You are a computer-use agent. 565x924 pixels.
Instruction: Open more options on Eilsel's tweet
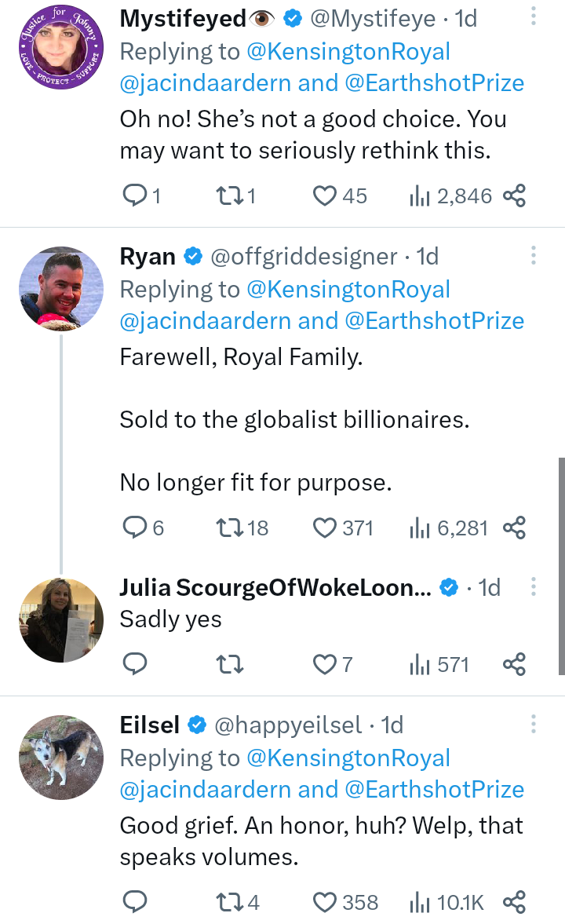[533, 723]
